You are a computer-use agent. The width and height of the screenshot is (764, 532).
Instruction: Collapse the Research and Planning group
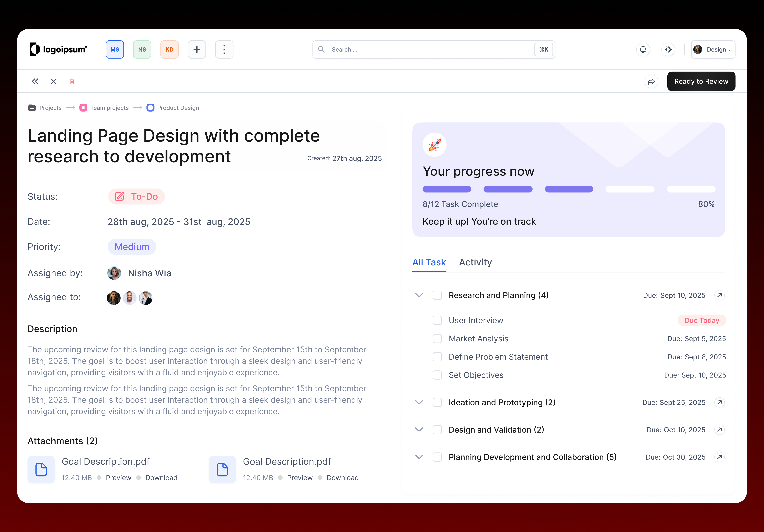pos(419,295)
